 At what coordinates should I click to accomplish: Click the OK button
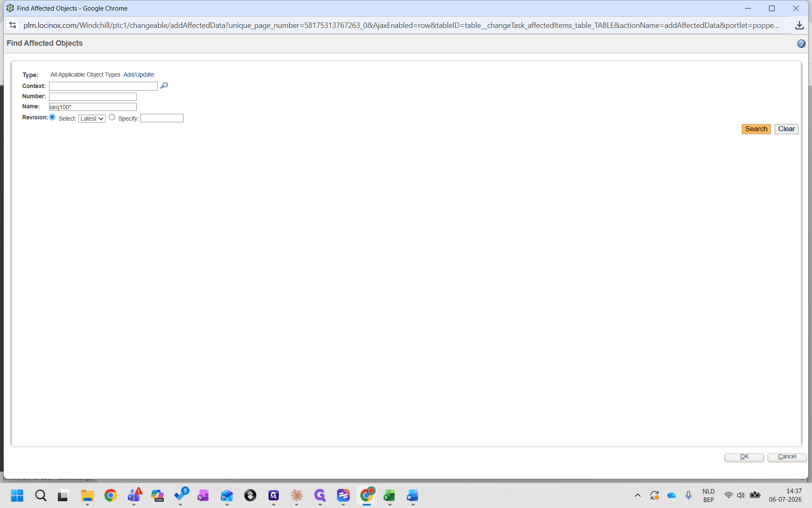pos(744,457)
